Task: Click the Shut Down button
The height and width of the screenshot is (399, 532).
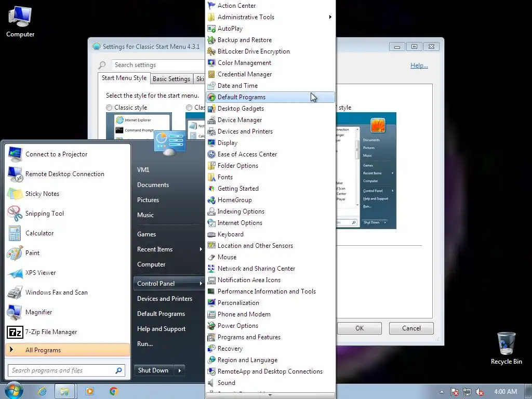Action: (153, 370)
